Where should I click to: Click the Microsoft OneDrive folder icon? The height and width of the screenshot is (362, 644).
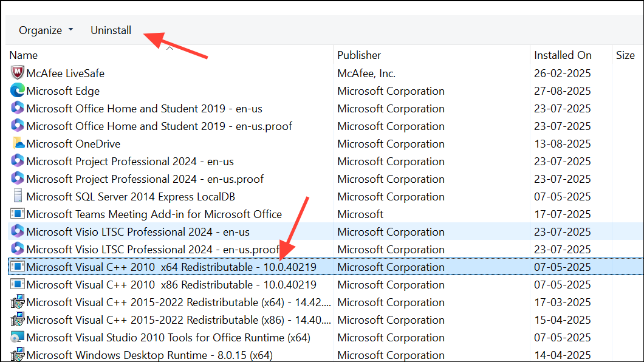pos(17,143)
